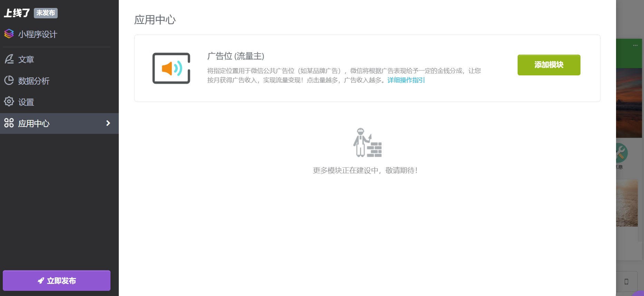Click the 立即发布 publish button
The image size is (644, 296).
point(57,280)
